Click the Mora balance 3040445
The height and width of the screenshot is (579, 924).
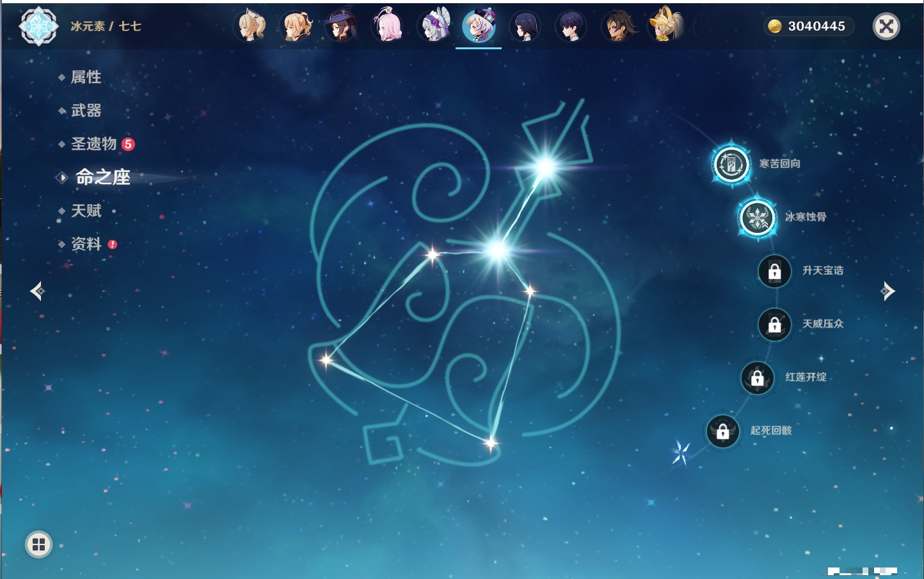(x=816, y=26)
